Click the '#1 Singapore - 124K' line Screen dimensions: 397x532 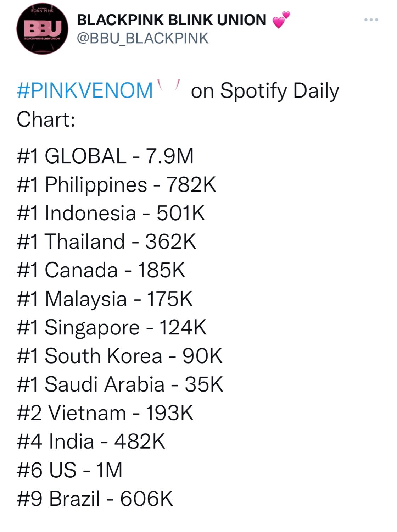click(111, 327)
